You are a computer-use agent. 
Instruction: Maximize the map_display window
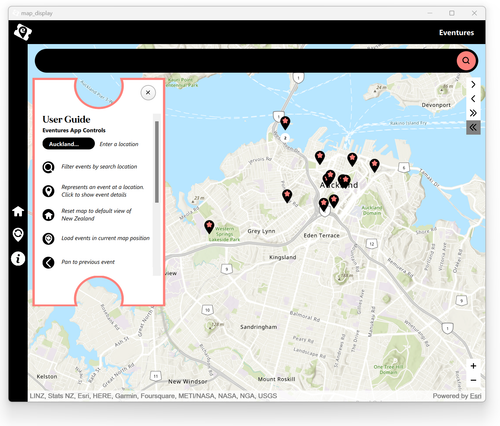pos(452,13)
